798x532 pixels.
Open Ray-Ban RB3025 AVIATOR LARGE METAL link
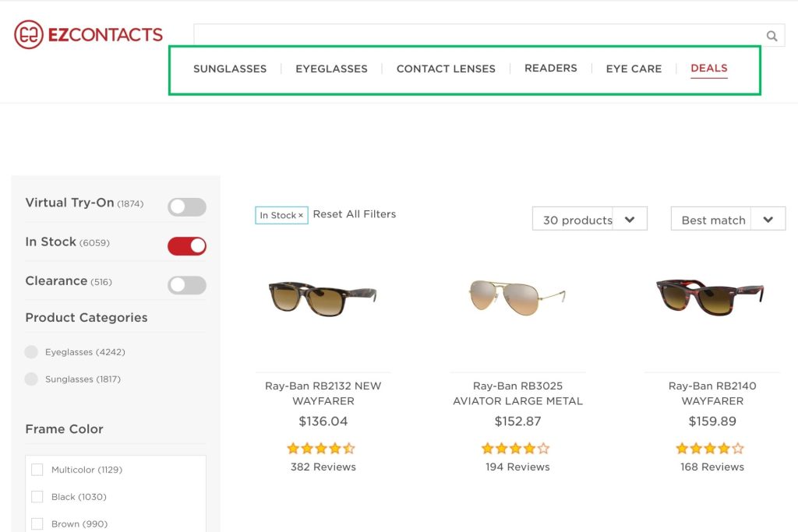click(517, 393)
